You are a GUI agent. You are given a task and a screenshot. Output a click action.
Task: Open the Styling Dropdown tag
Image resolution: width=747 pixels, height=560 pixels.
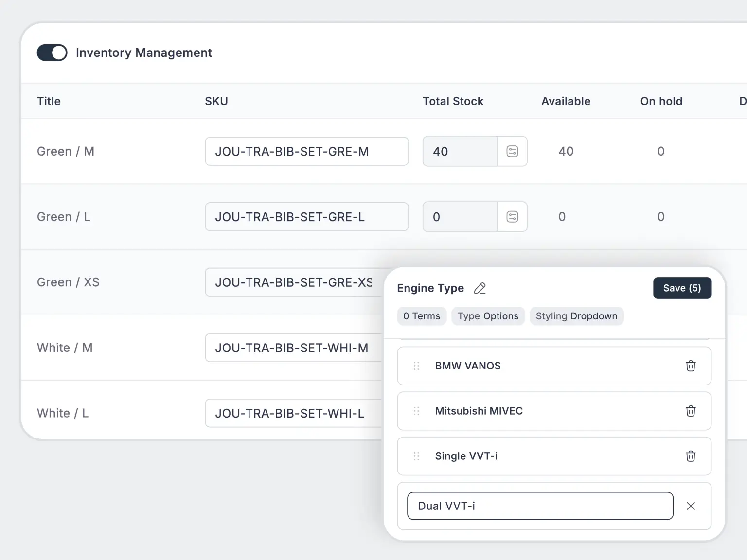[x=576, y=316]
